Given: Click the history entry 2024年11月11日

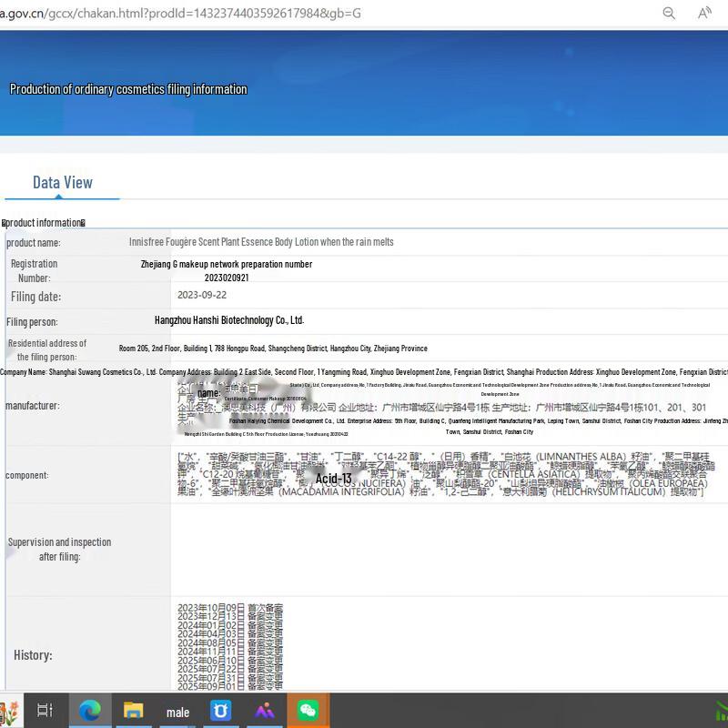Looking at the screenshot, I should pyautogui.click(x=230, y=651).
